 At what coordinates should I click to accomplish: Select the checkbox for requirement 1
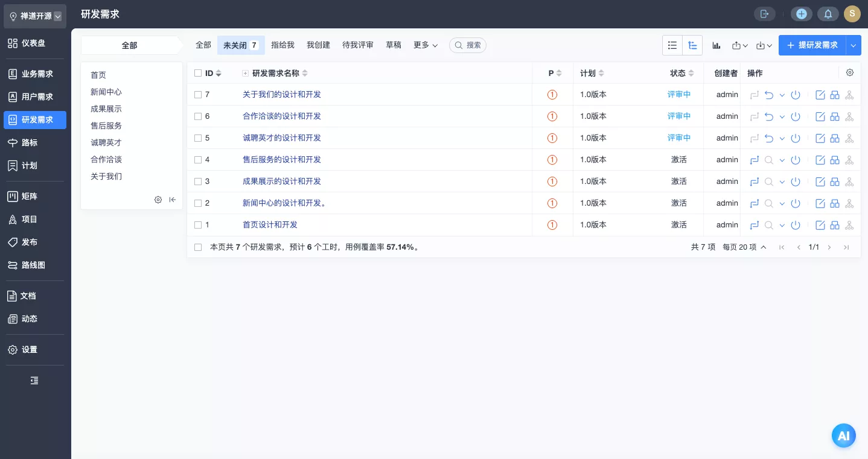(x=198, y=225)
